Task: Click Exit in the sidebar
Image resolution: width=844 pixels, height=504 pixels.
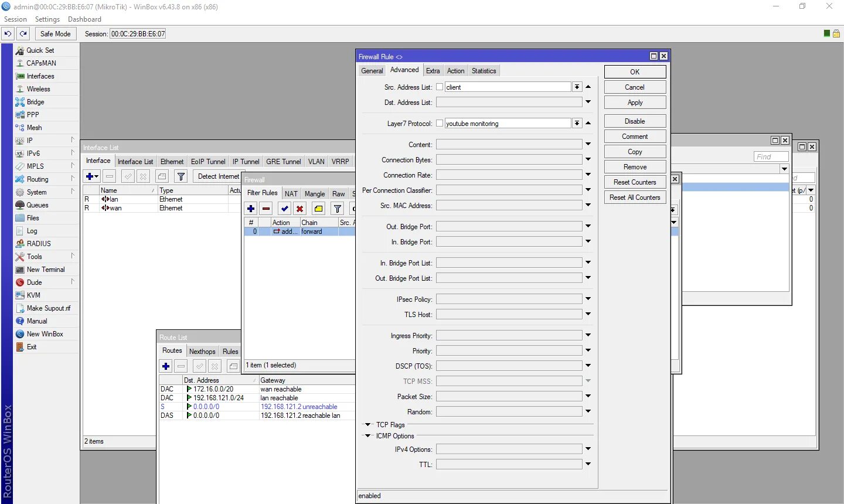Action: (32, 347)
